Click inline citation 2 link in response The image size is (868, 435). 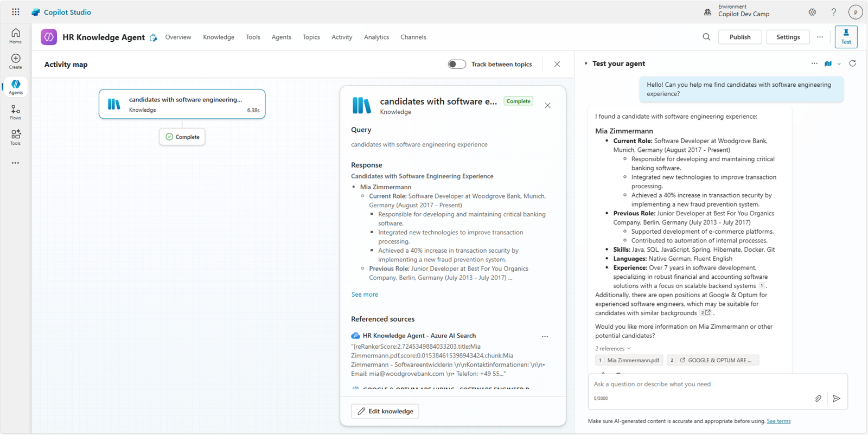point(705,313)
